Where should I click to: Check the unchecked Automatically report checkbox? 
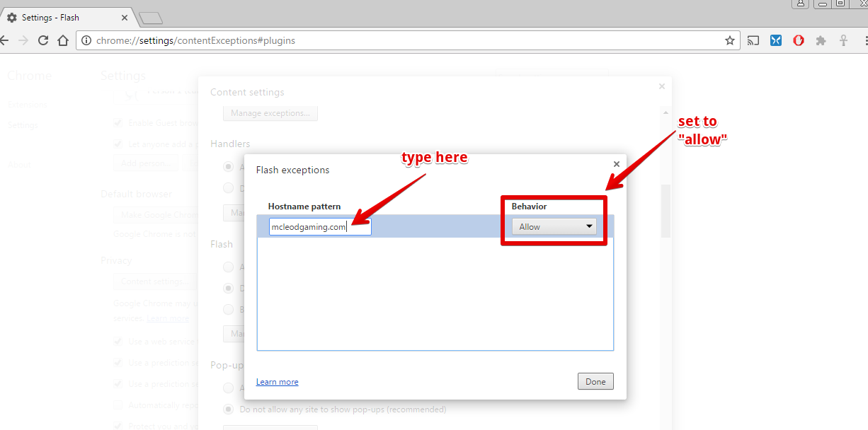click(x=118, y=405)
